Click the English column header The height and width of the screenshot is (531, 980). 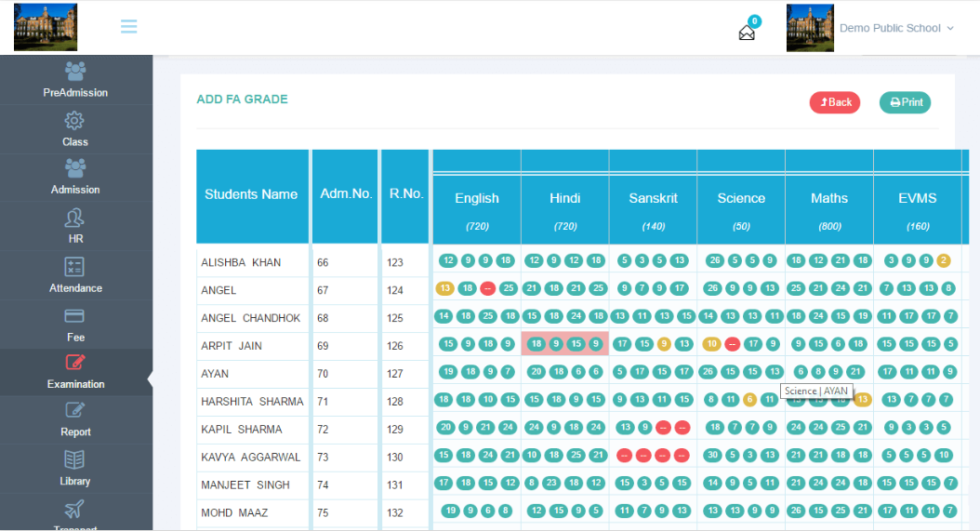pyautogui.click(x=477, y=198)
